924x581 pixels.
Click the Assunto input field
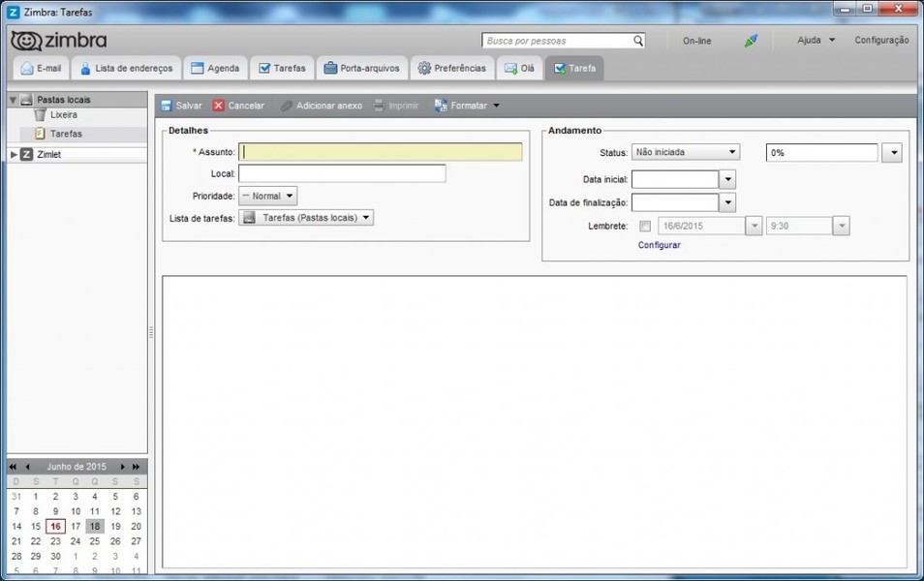coord(380,152)
